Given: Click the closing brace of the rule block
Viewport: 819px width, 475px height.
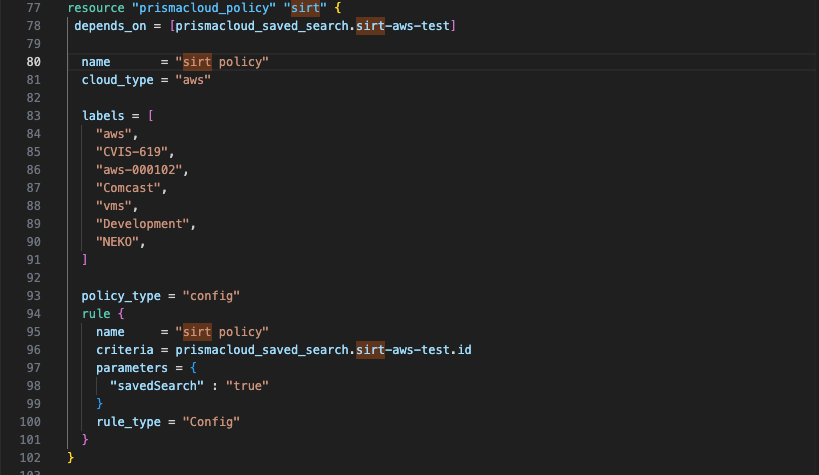Looking at the screenshot, I should coord(85,440).
